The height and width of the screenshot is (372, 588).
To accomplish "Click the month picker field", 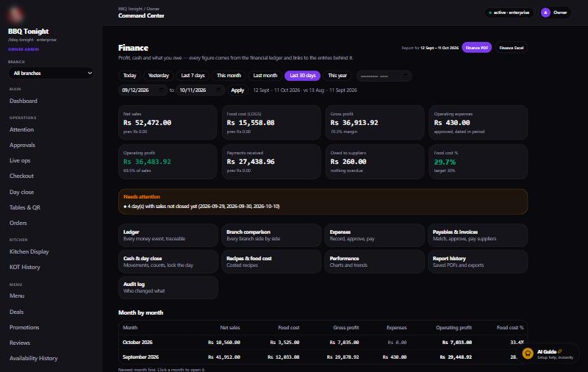I will (384, 76).
